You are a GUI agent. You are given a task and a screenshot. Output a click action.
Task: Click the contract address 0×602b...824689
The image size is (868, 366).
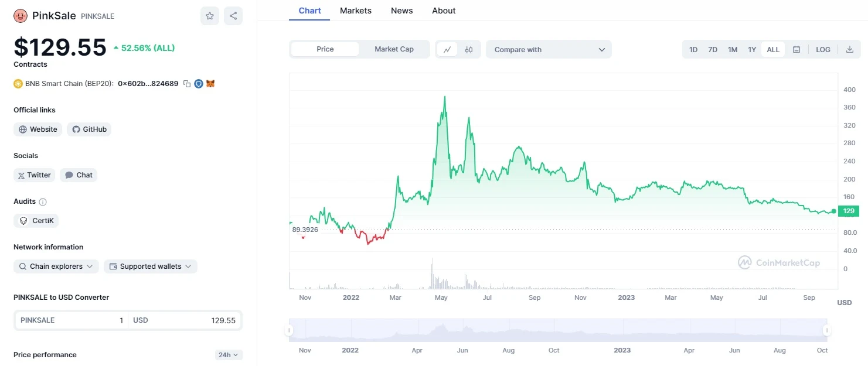click(148, 84)
